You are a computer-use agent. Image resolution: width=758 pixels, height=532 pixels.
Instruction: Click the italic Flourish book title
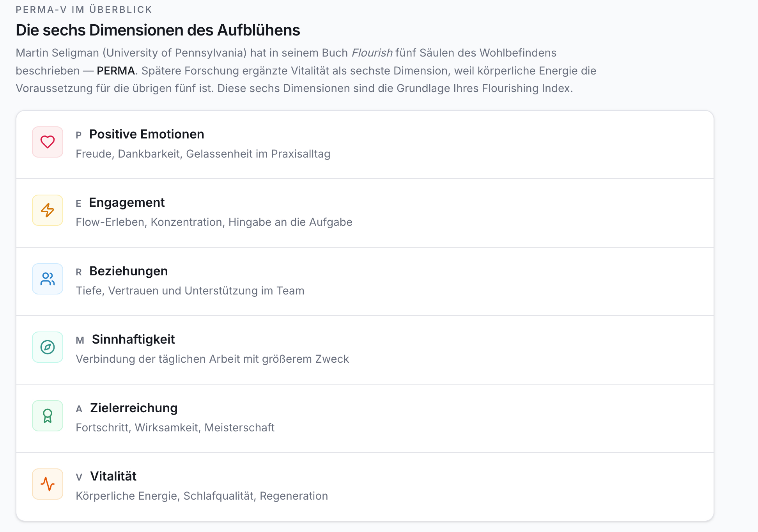point(372,53)
